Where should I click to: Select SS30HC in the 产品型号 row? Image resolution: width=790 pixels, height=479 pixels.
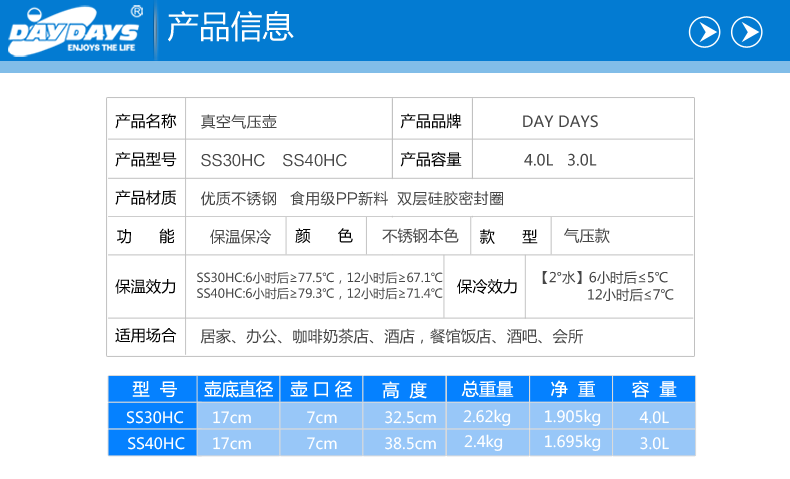tap(232, 160)
